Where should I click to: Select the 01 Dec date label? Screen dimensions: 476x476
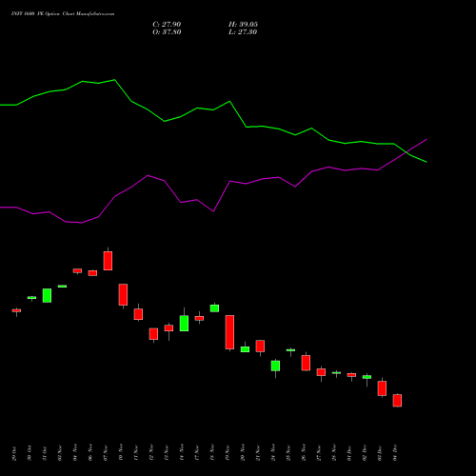(x=349, y=454)
